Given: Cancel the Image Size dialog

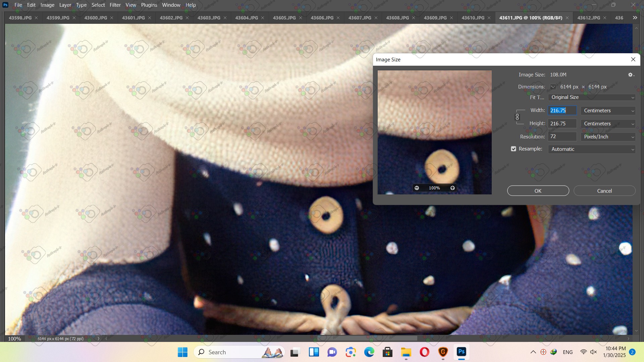Looking at the screenshot, I should tap(604, 191).
